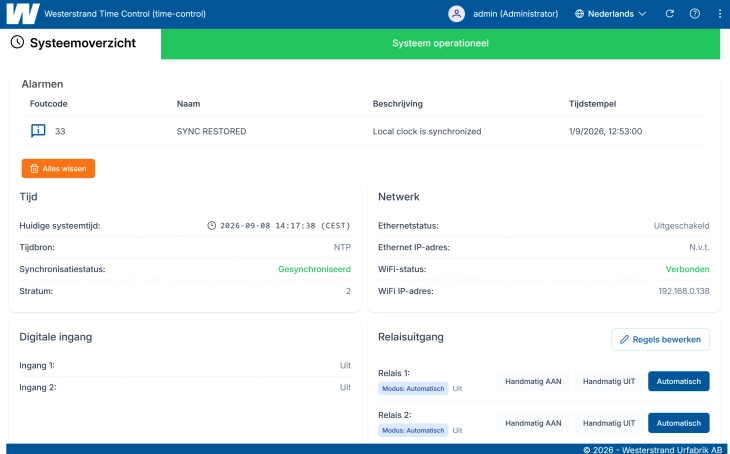Viewport: 730px width, 454px height.
Task: Click the Naam column header
Action: [189, 104]
